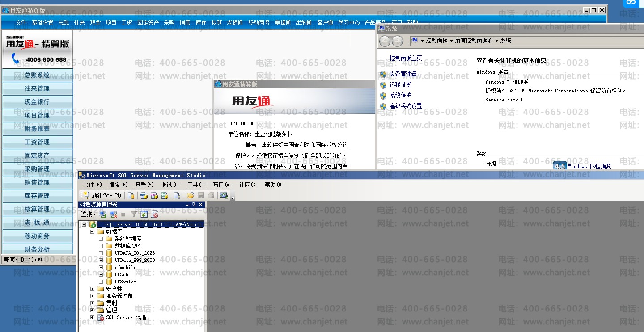
Task: Click the Save disk icon in SSMS toolbar
Action: pyautogui.click(x=201, y=195)
